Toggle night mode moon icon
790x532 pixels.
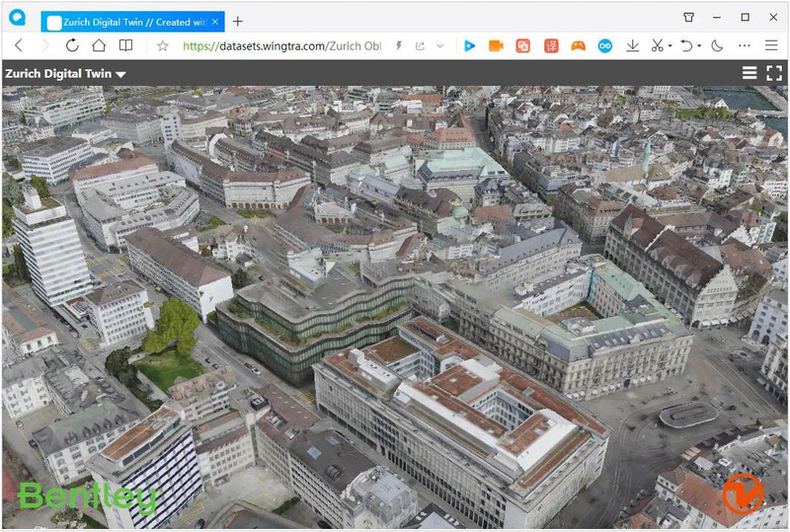717,45
